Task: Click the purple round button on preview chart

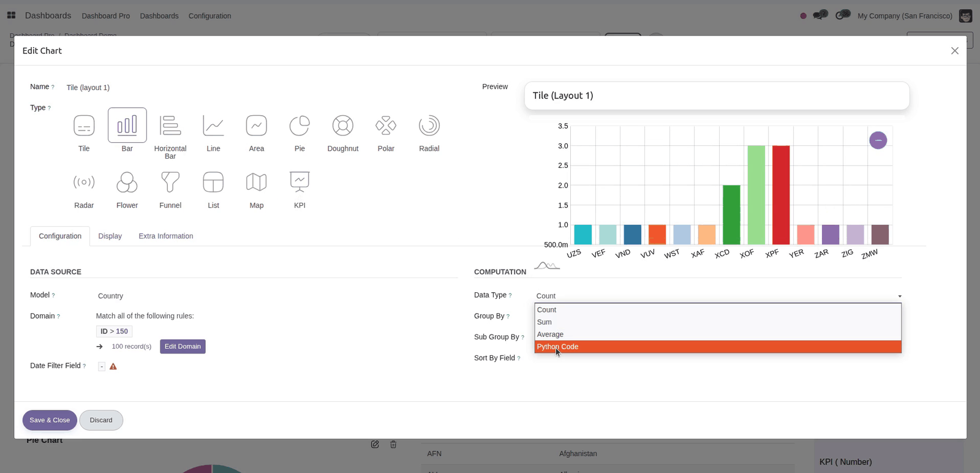Action: (x=878, y=140)
